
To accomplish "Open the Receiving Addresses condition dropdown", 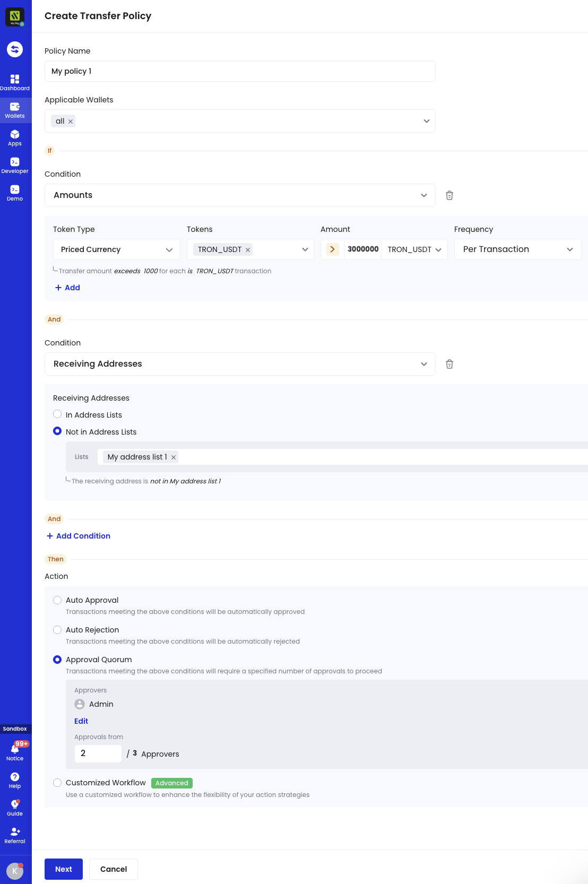I will pyautogui.click(x=240, y=364).
